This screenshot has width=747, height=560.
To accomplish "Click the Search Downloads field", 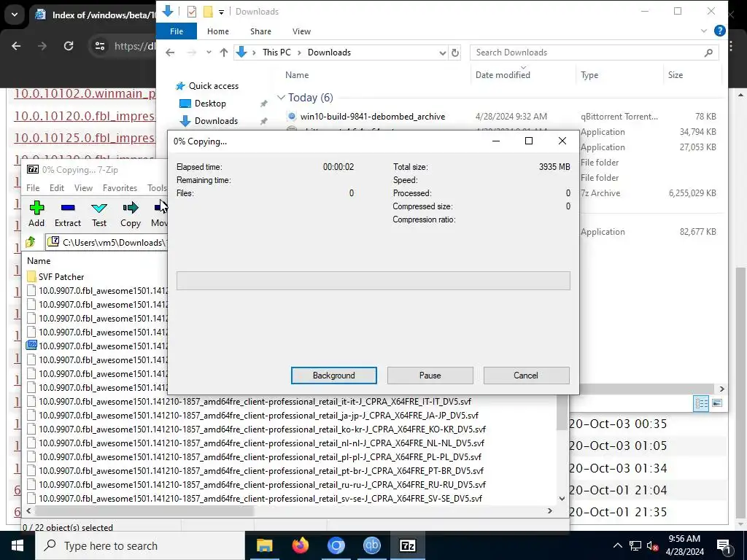I will click(594, 52).
